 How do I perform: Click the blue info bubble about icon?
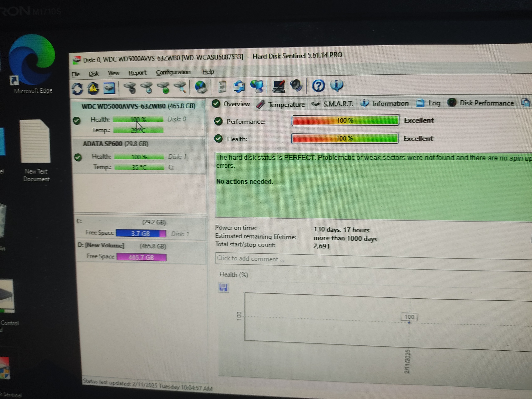(336, 85)
